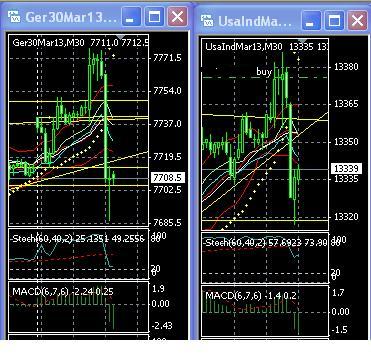Click the 7771.5 price scale value

(x=167, y=58)
